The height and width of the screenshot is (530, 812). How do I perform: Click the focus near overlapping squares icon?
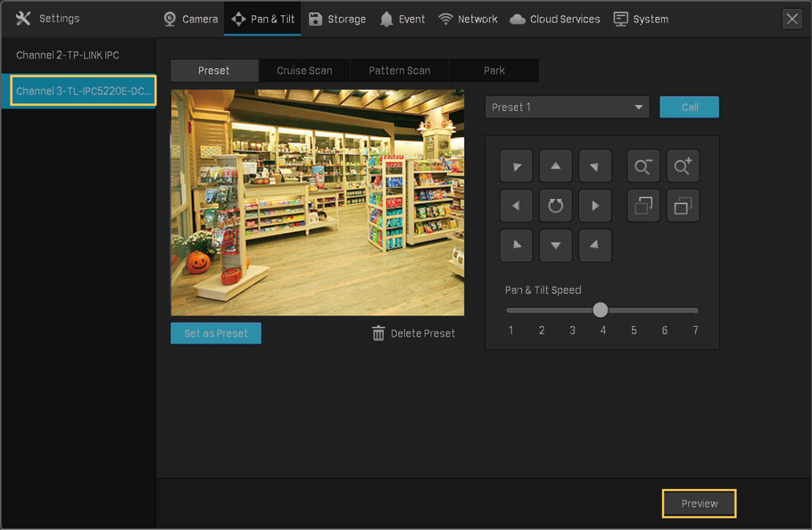[x=643, y=206]
